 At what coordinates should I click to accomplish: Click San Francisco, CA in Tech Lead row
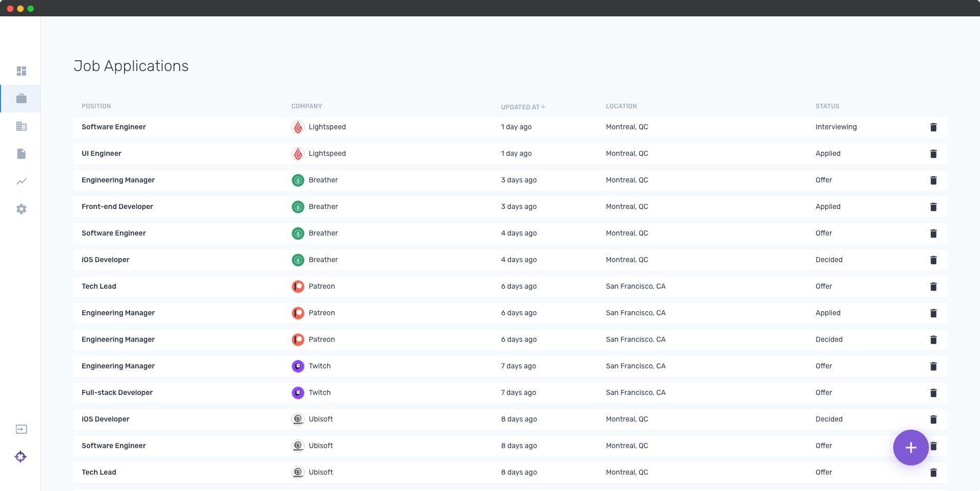[x=635, y=286]
